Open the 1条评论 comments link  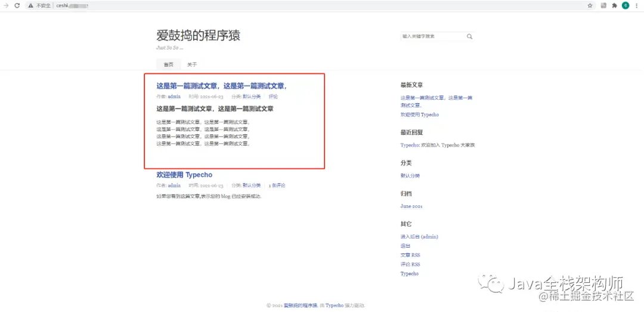tap(277, 186)
